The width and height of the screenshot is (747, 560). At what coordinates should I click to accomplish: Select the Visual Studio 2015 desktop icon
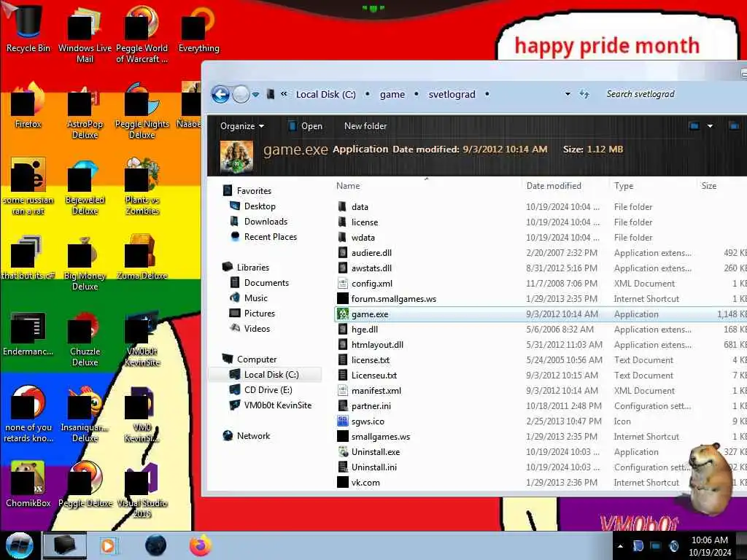coord(142,491)
